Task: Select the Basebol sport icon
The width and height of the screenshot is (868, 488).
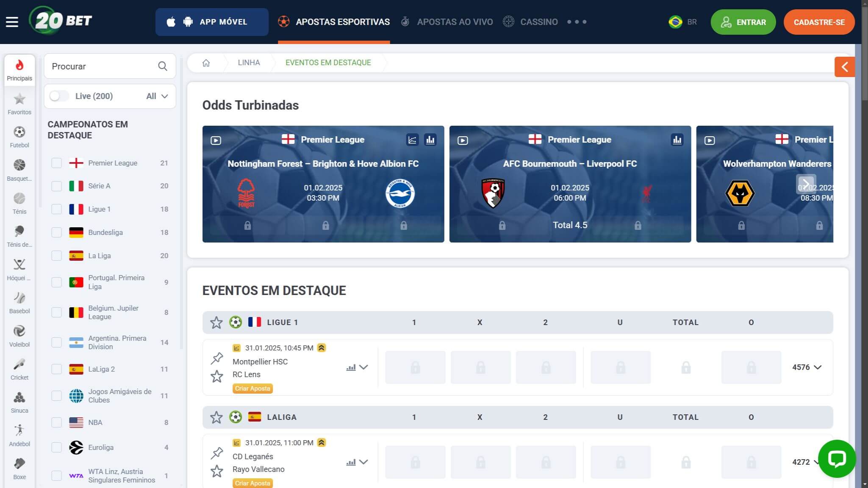Action: pyautogui.click(x=19, y=303)
